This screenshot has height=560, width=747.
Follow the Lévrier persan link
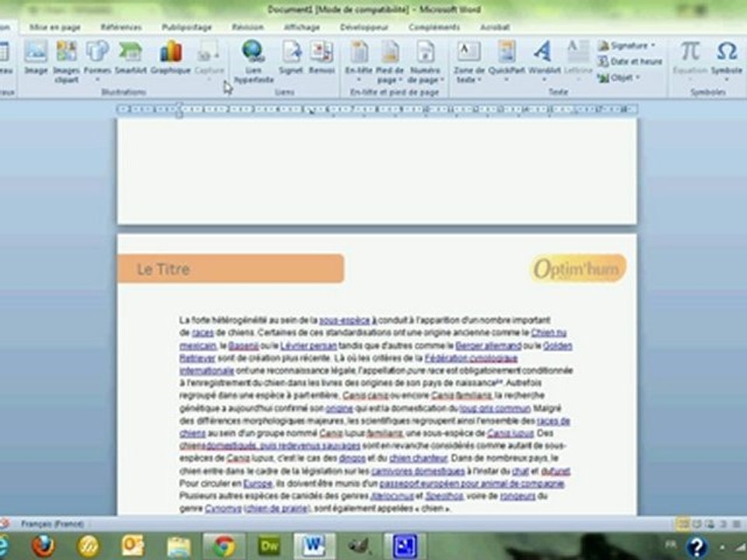pos(308,345)
